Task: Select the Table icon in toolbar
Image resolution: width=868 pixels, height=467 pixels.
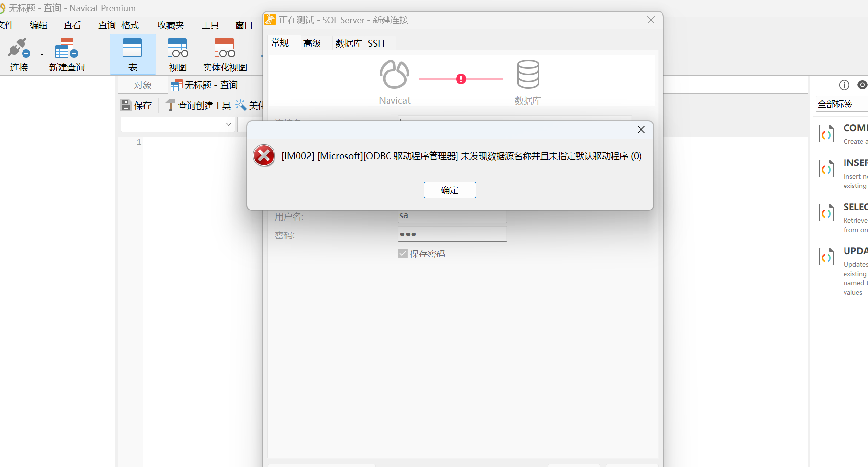Action: coord(132,48)
